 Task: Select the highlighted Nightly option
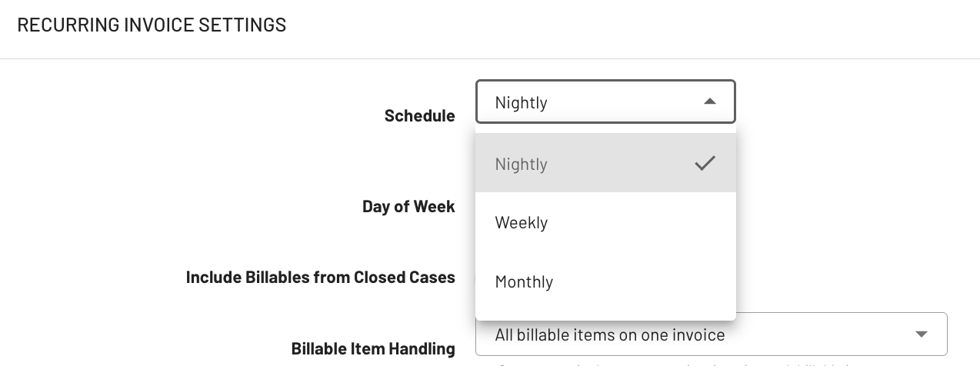click(x=522, y=164)
